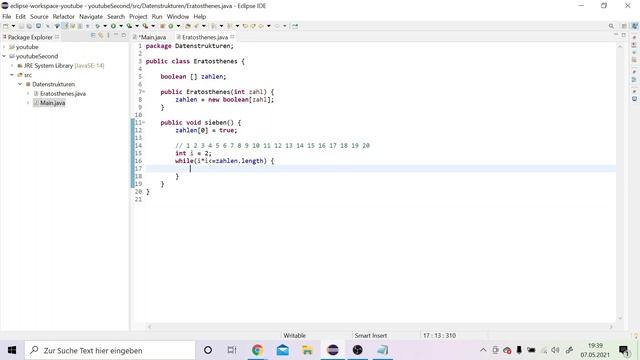The width and height of the screenshot is (640, 360).
Task: Open the Source menu
Action: [x=39, y=16]
